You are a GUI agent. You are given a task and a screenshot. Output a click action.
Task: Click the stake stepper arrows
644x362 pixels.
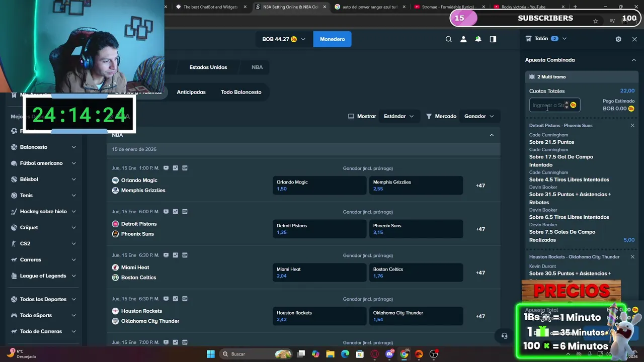567,105
